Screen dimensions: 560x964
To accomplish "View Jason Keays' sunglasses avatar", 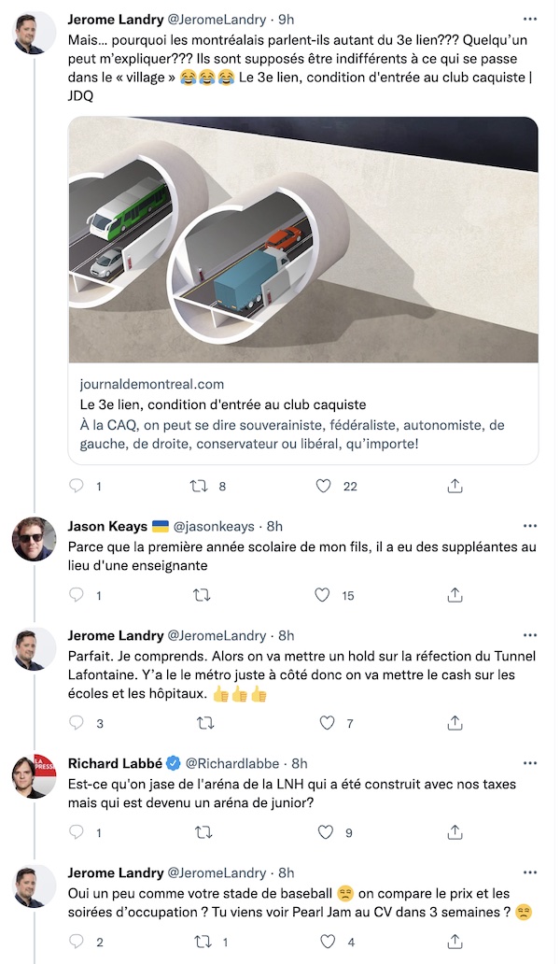I will pyautogui.click(x=35, y=539).
